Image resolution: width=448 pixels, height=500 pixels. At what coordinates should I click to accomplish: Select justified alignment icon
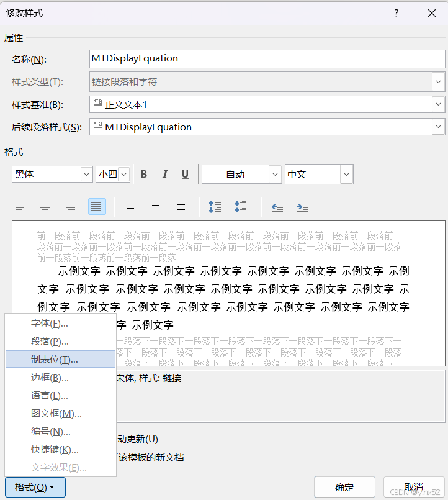pyautogui.click(x=97, y=207)
